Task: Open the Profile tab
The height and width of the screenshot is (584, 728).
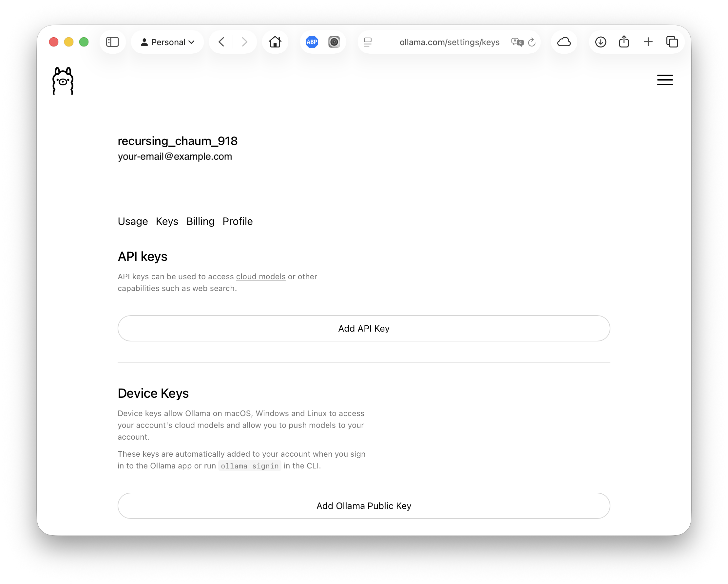Action: point(238,221)
